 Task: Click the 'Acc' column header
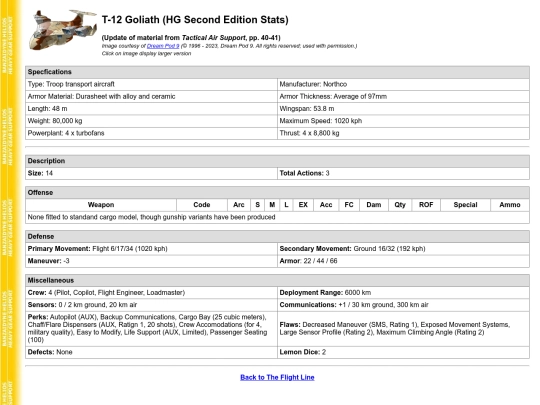point(326,205)
